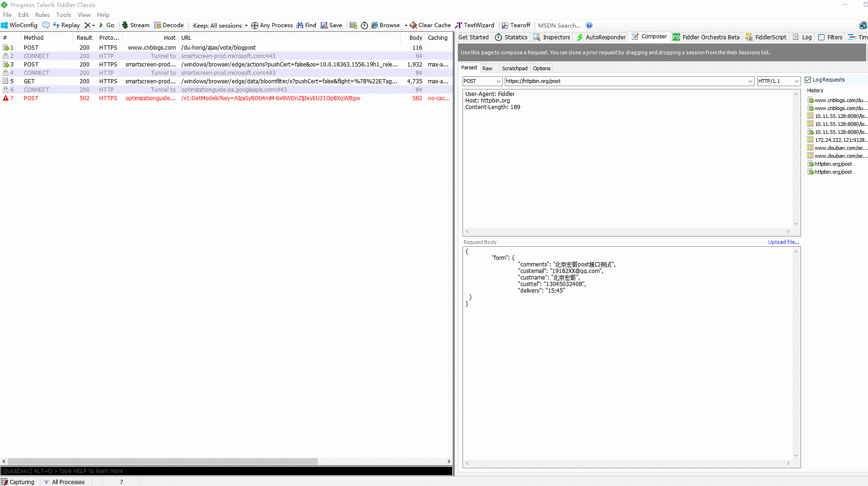This screenshot has height=486, width=868.
Task: Toggle the Filters tab checkbox
Action: click(x=822, y=37)
